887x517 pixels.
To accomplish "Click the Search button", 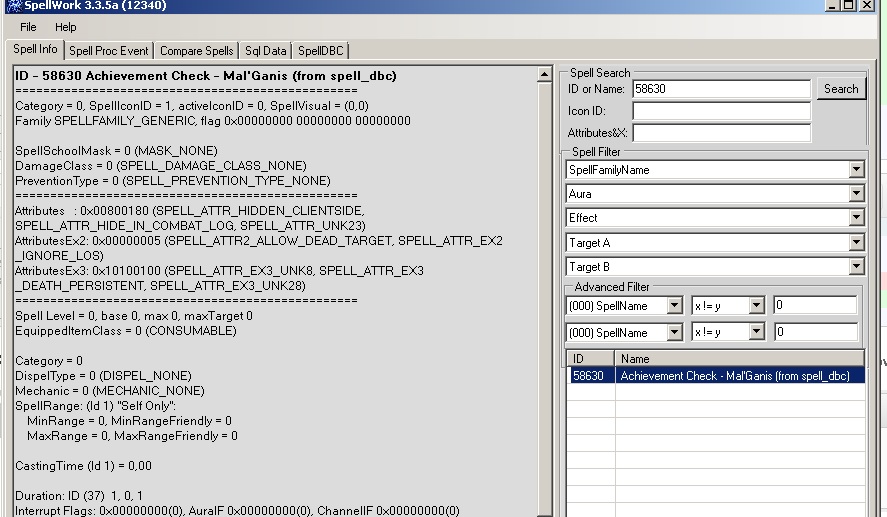I will [841, 89].
